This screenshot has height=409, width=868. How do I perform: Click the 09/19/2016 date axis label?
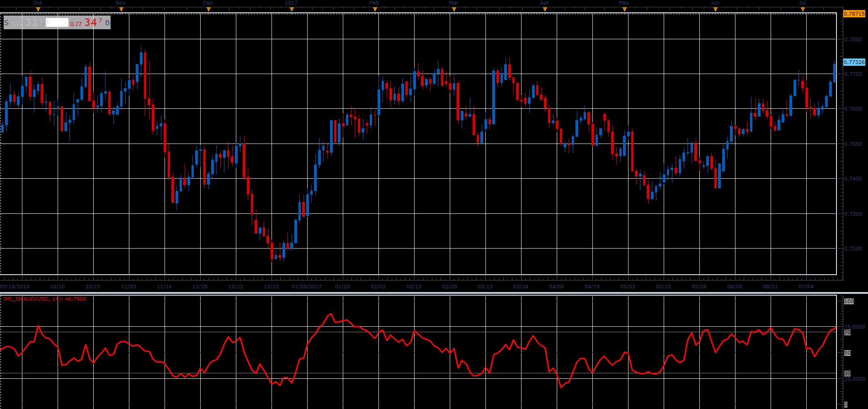coord(15,287)
